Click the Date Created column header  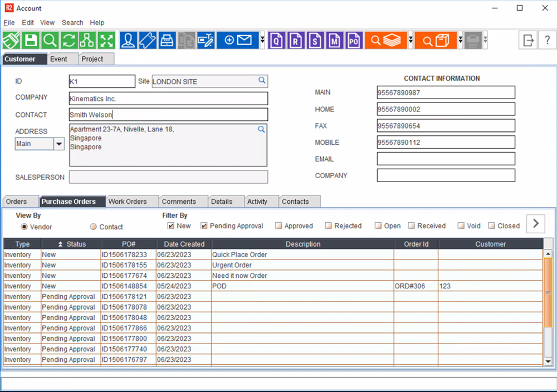(x=184, y=244)
